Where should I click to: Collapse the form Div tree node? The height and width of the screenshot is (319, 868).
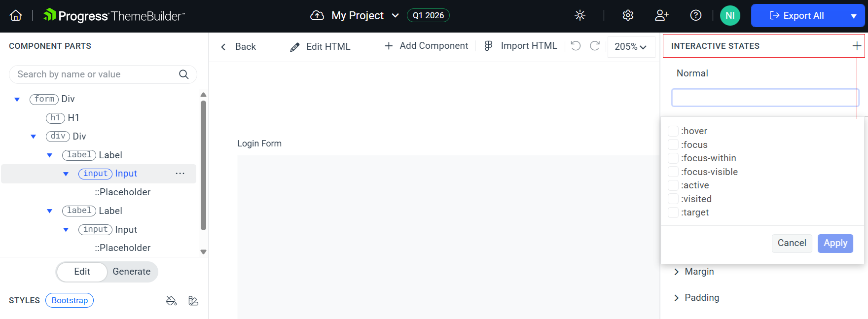coord(16,99)
